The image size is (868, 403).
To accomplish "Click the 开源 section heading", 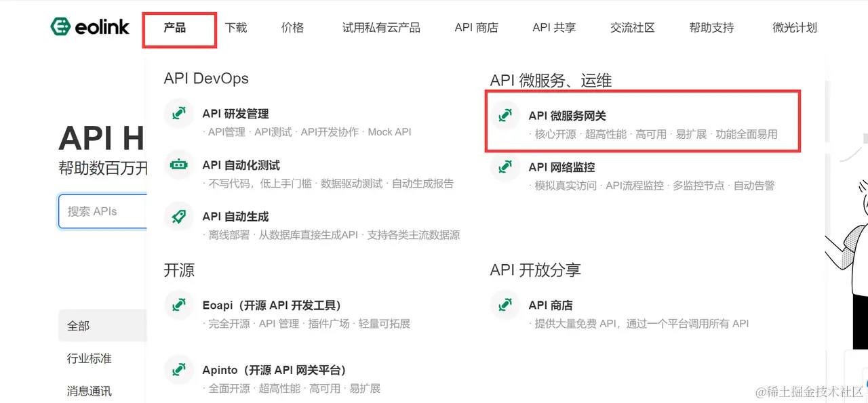I will 179,270.
